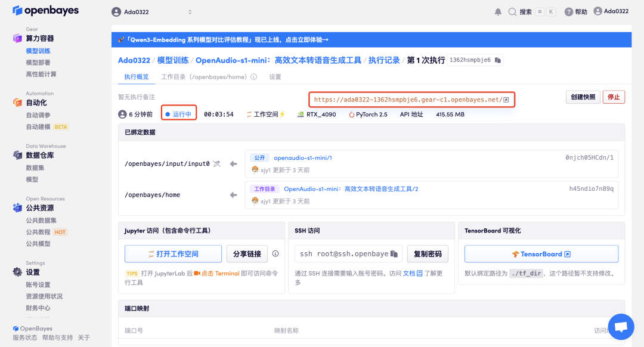This screenshot has width=644, height=347.
Task: Click the 创建快照 button
Action: pos(583,97)
